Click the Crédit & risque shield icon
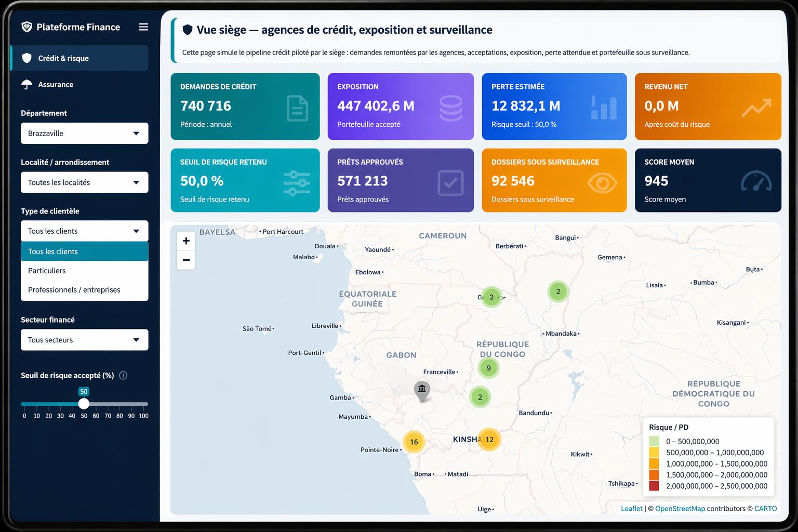The height and width of the screenshot is (532, 798). pyautogui.click(x=26, y=58)
